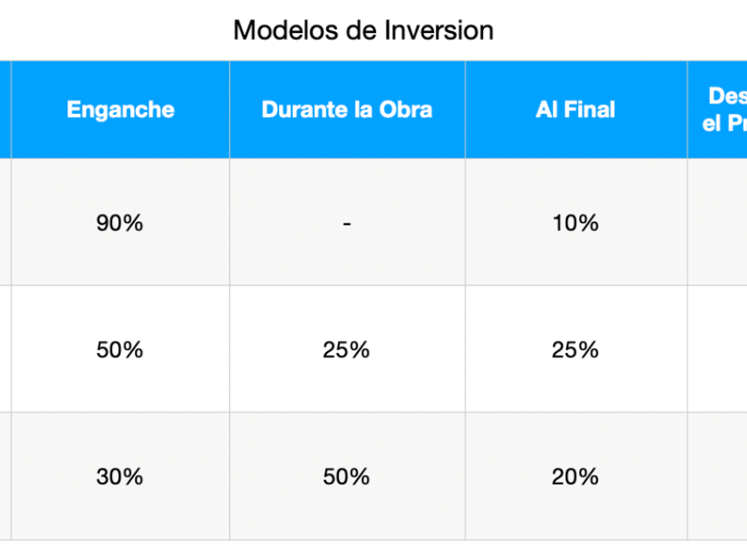Viewport: 747px width, 560px height.
Task: Click the partially visible header right of Al Final
Action: [x=722, y=109]
